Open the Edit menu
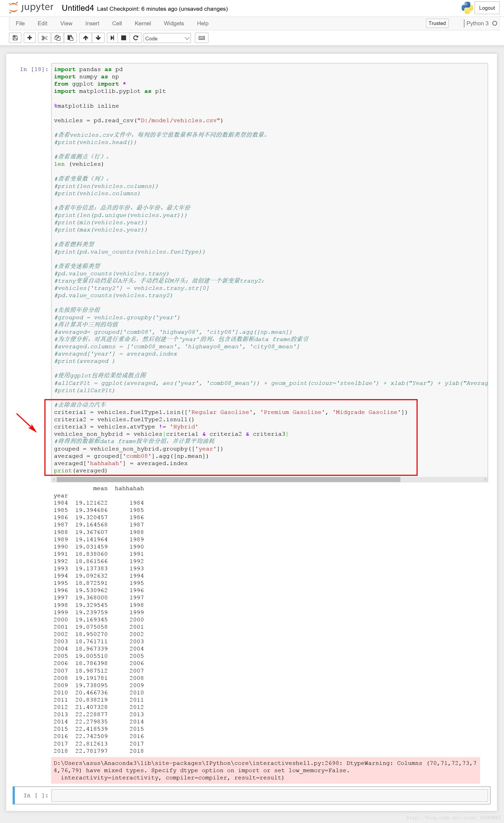Screen dimensions: 504x823 (43, 23)
